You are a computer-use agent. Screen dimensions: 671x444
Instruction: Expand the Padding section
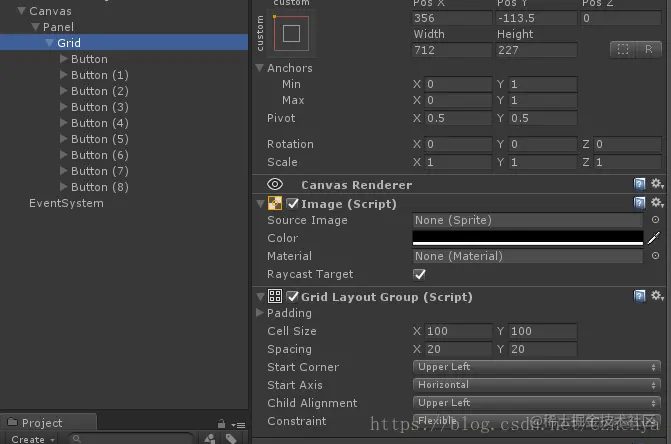pos(259,313)
